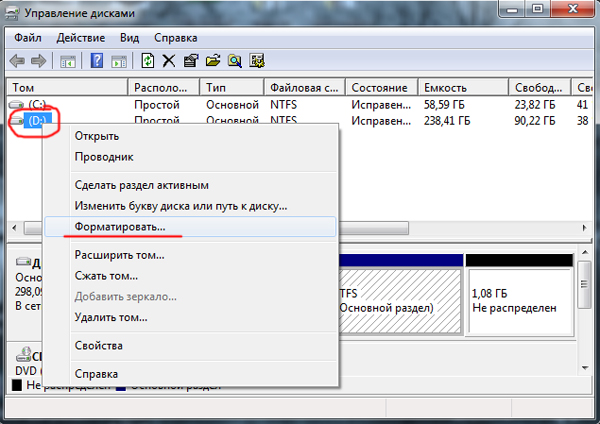Open the Файл menu
This screenshot has height=424, width=600.
click(28, 37)
